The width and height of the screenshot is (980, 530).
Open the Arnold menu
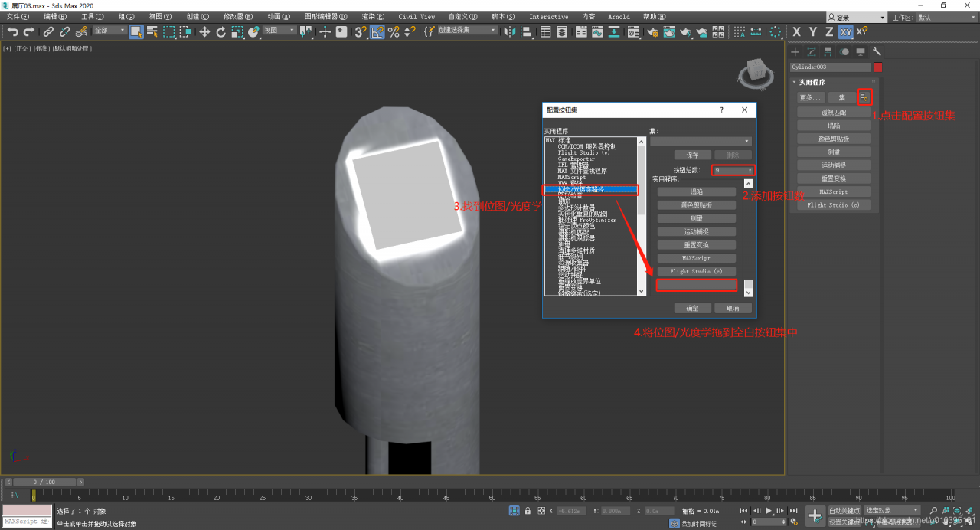tap(619, 16)
